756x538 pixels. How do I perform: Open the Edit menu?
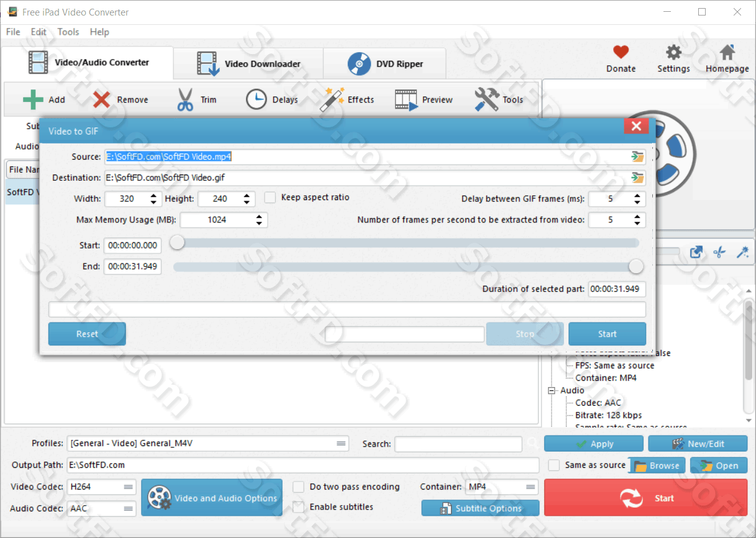click(x=39, y=32)
